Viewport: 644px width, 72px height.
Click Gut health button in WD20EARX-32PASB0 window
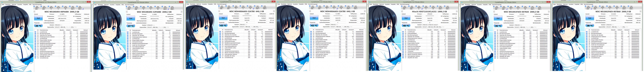(x=131, y=18)
